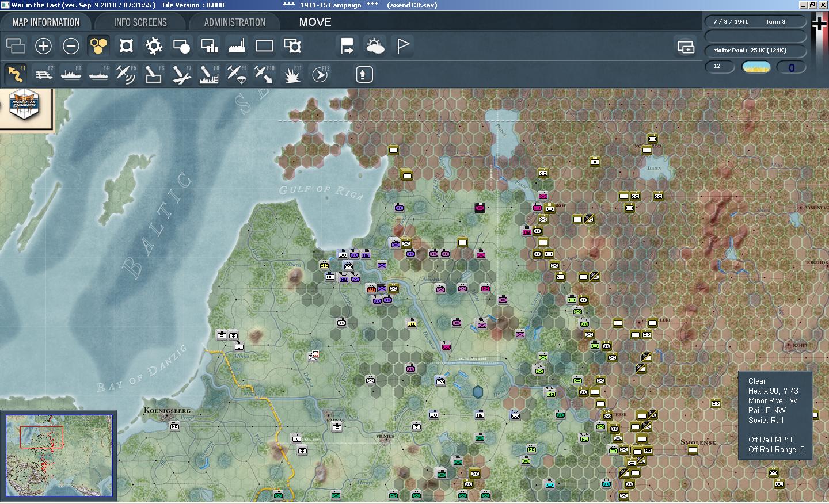Image resolution: width=829 pixels, height=504 pixels.
Task: Toggle the yellow hex grid overlay
Action: (x=98, y=45)
